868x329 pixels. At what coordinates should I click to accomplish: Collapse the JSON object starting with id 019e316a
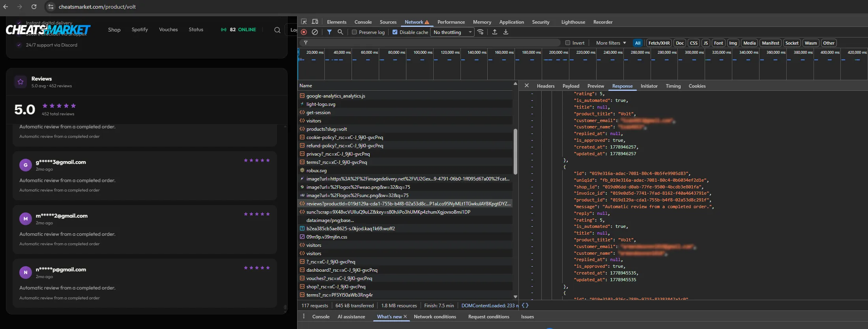532,167
